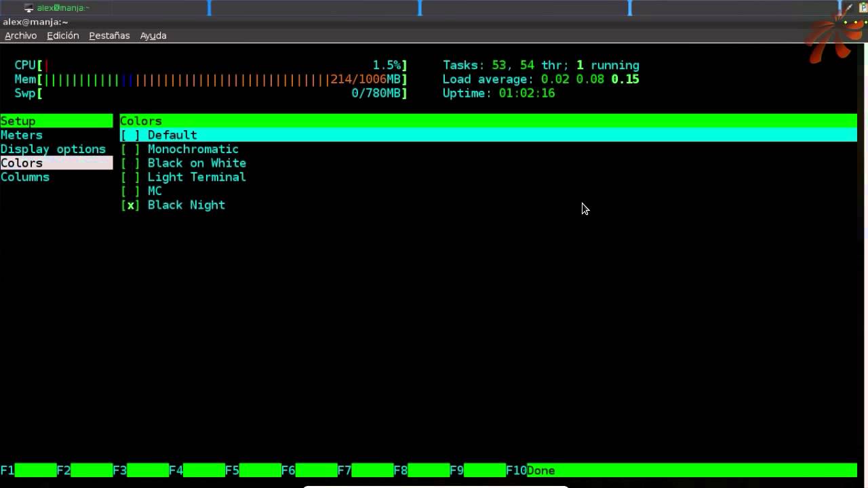Open the Pestañas menu
Image resolution: width=868 pixels, height=488 pixels.
(x=109, y=35)
